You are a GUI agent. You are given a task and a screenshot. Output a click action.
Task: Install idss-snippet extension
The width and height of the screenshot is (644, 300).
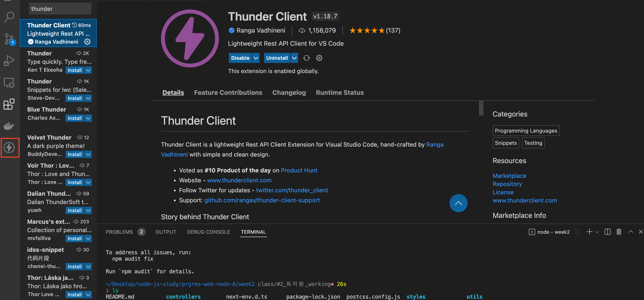click(74, 267)
